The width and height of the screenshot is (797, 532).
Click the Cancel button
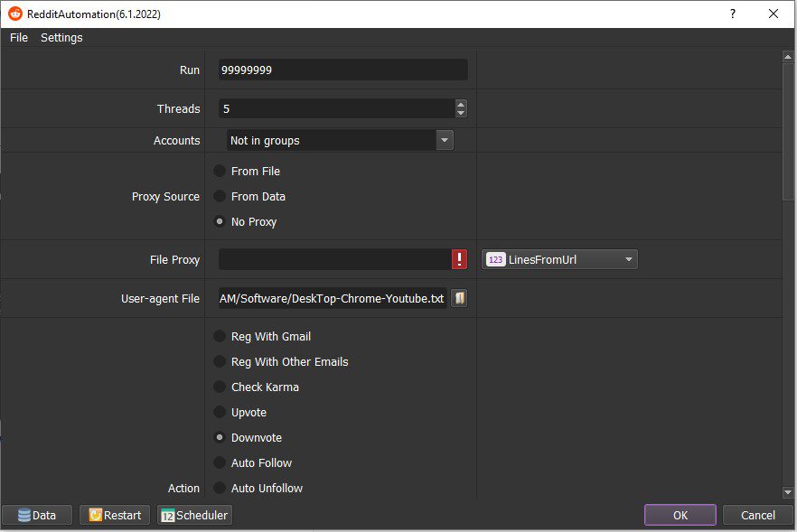[x=758, y=515]
